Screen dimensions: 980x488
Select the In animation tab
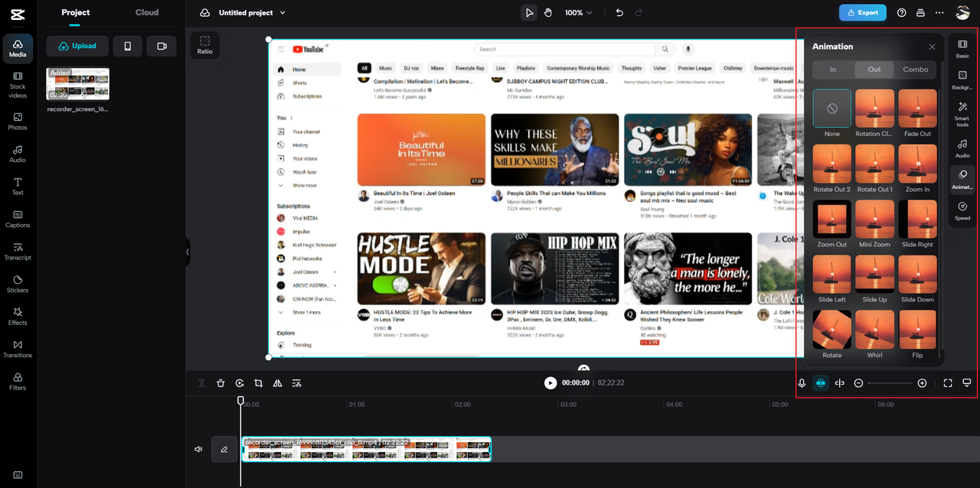tap(833, 70)
